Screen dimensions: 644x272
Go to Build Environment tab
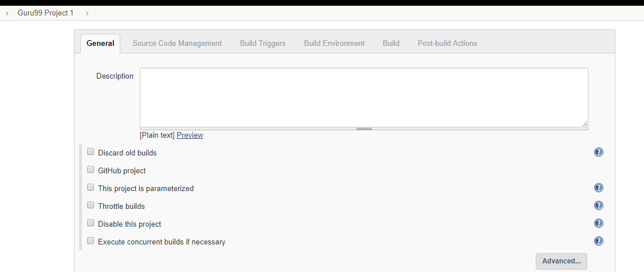tap(334, 43)
